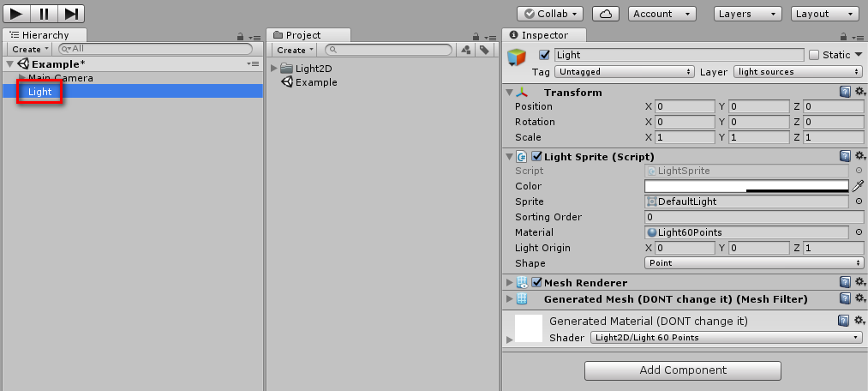This screenshot has height=391, width=868.
Task: Pick a color with the eyedropper
Action: pos(858,186)
